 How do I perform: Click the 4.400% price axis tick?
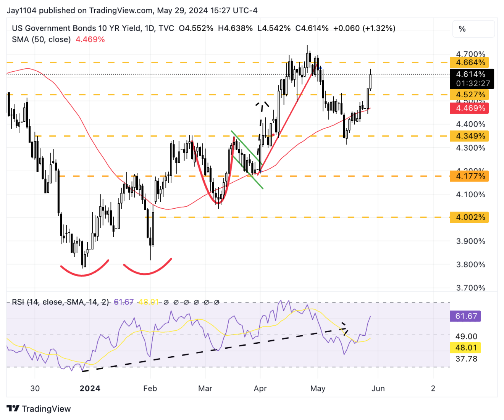(x=470, y=124)
